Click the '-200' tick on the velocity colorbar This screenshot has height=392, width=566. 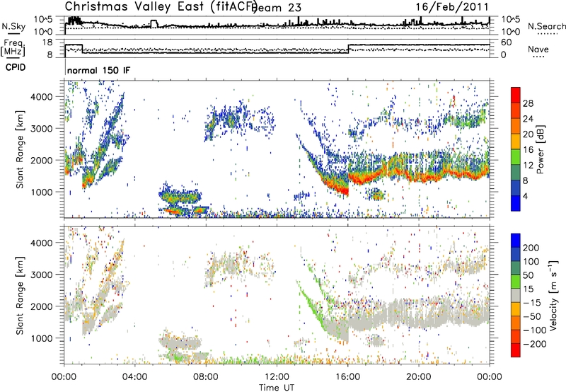click(x=535, y=344)
